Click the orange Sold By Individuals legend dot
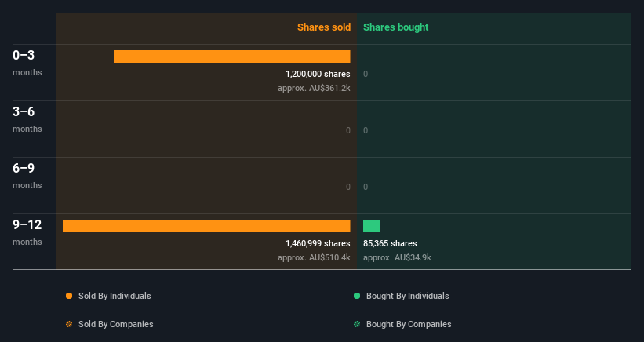Image resolution: width=644 pixels, height=342 pixels. coord(69,296)
